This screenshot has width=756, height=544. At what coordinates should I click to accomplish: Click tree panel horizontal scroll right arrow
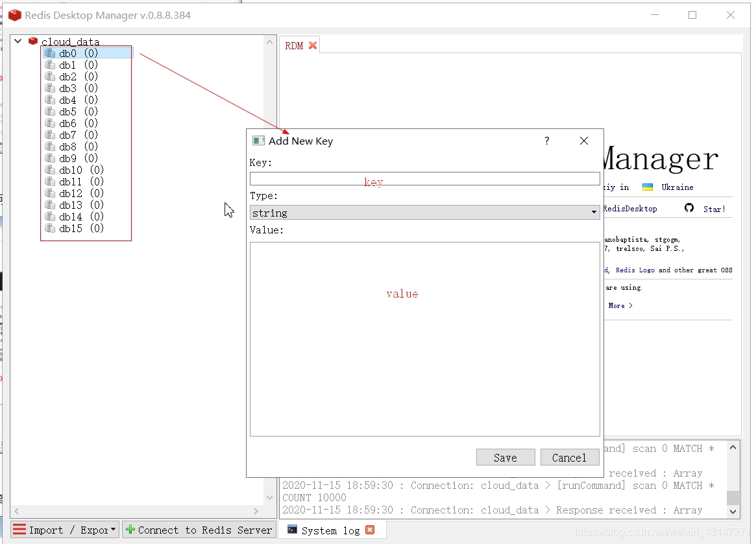tap(256, 511)
